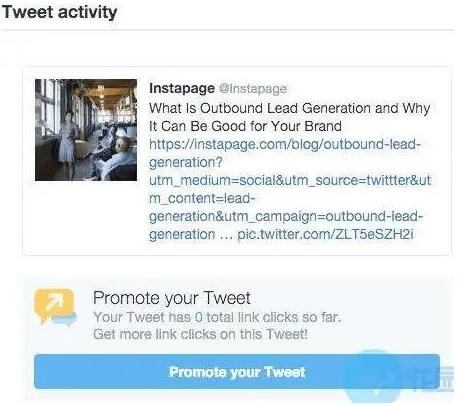Screen dimensions: 459x405
Task: Open the pic.twitter.com/ZLT5eSZH2i link
Action: point(325,234)
